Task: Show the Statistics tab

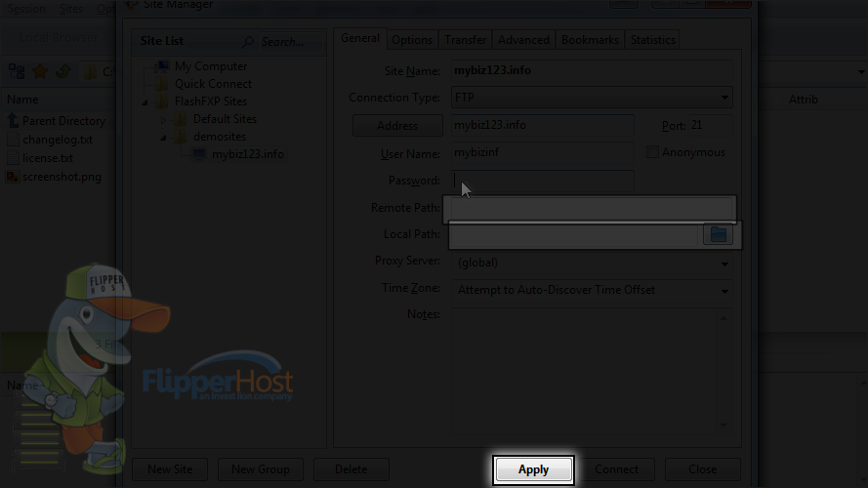Action: [652, 40]
